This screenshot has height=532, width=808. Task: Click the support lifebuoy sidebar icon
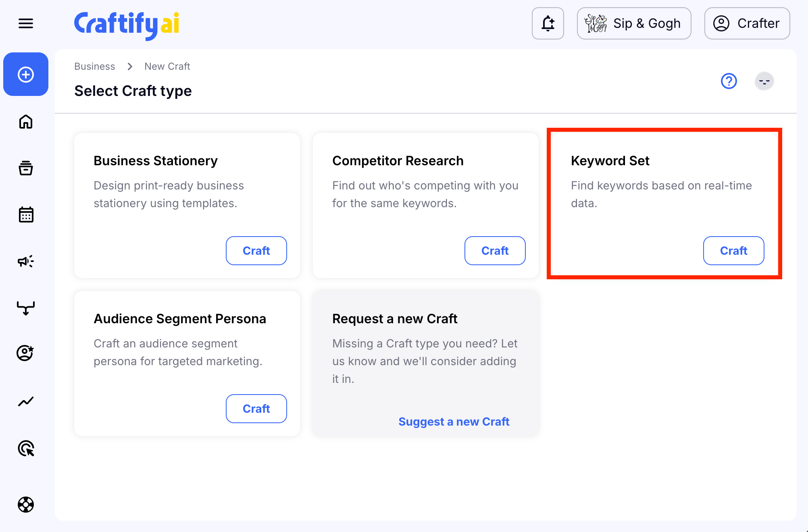coord(26,505)
